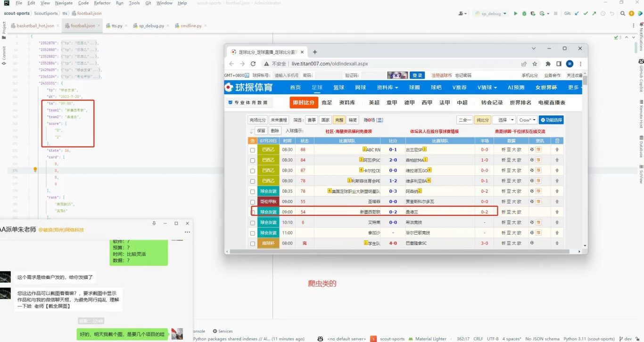Open the GitHub Copilot side panel
The image size is (644, 342).
tap(641, 75)
